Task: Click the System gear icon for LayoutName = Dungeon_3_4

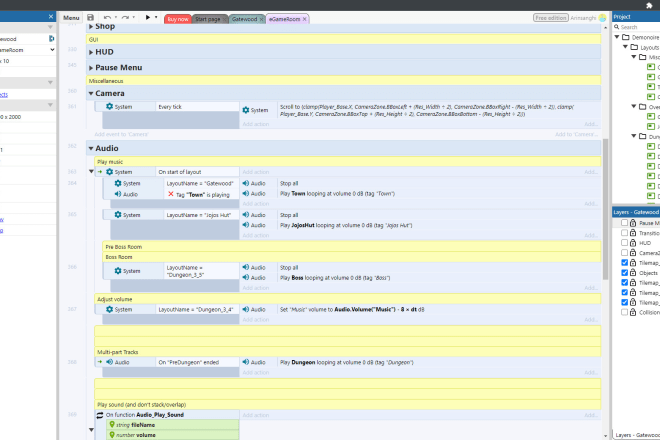Action: 109,309
